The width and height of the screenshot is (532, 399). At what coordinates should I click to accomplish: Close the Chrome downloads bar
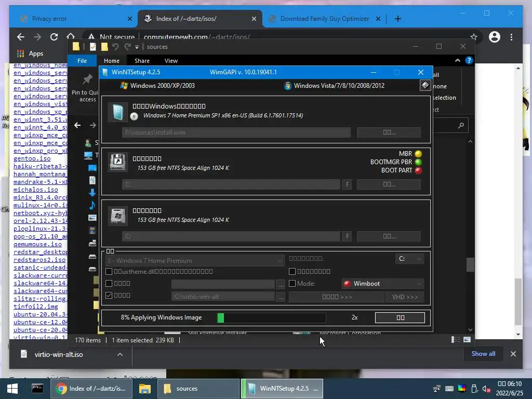coord(513,354)
